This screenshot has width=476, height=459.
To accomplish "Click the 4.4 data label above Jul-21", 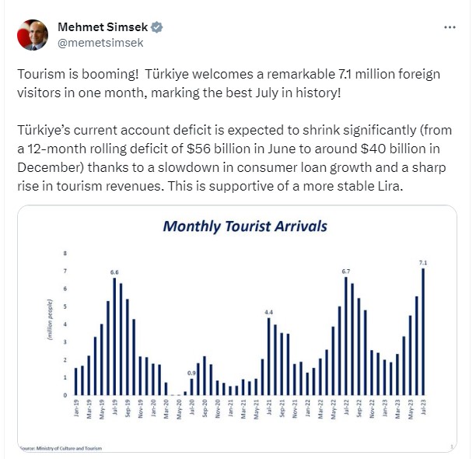I will pyautogui.click(x=268, y=312).
